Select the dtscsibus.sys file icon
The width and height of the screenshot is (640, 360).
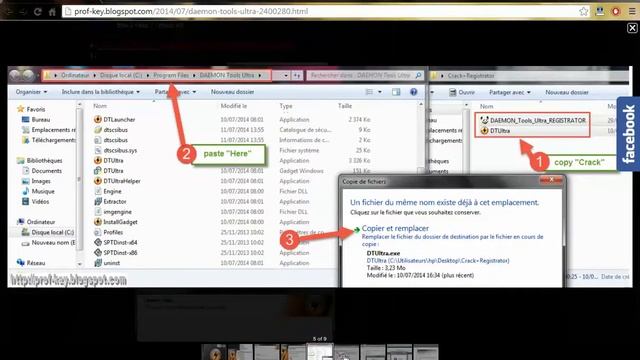[98, 150]
